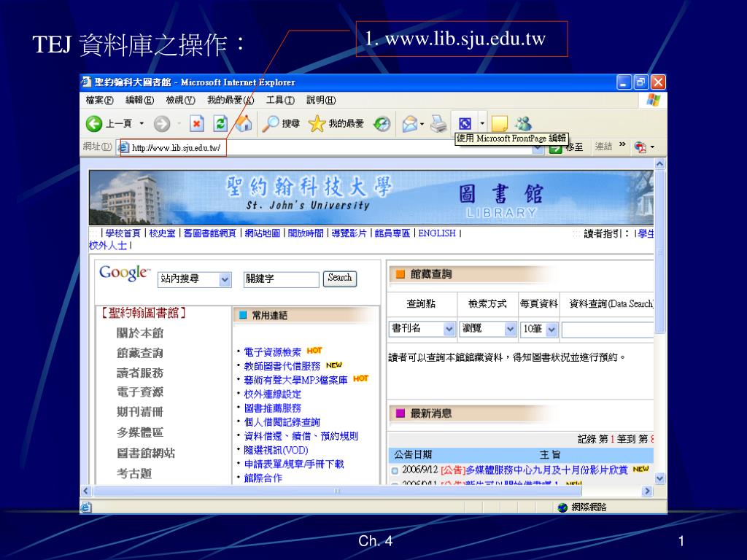The width and height of the screenshot is (747, 560).
Task: Open the Back button history dropdown arrow
Action: point(142,124)
